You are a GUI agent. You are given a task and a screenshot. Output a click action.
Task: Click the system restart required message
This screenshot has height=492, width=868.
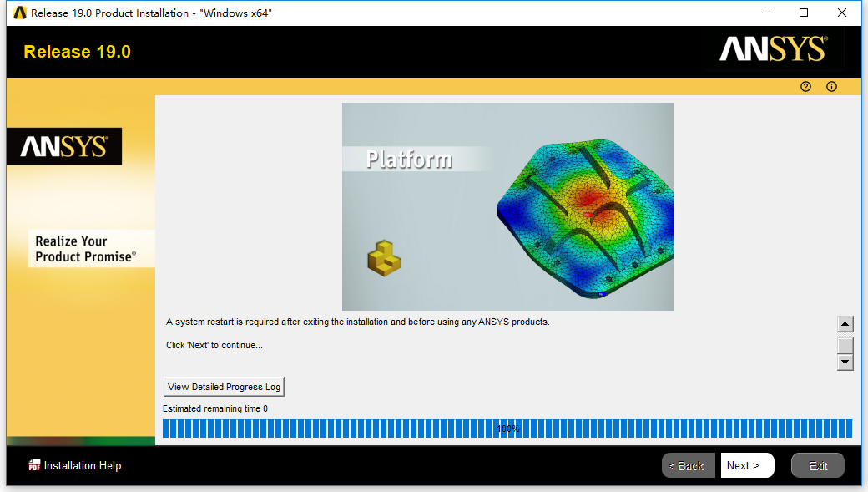click(357, 322)
